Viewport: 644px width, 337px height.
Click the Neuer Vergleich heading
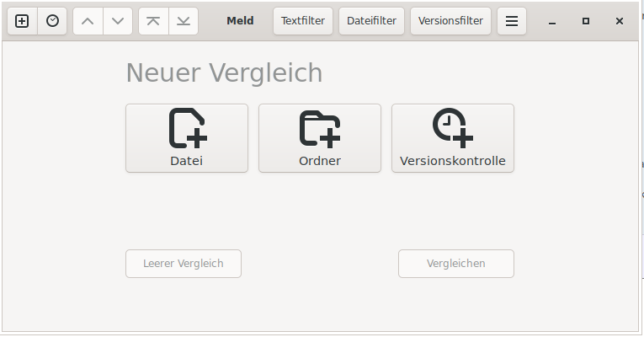point(224,73)
